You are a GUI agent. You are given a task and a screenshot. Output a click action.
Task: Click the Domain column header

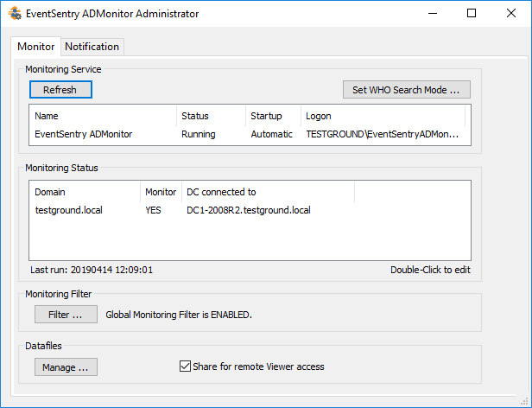[85, 192]
